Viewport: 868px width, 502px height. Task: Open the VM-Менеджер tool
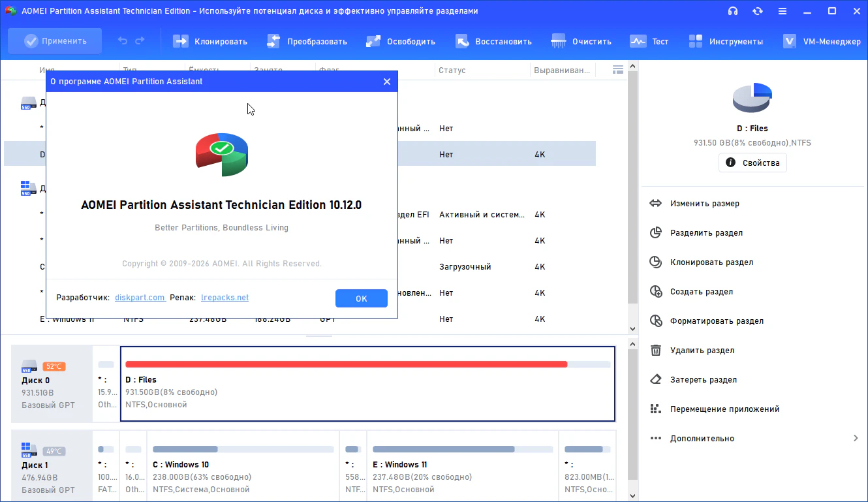pyautogui.click(x=821, y=41)
